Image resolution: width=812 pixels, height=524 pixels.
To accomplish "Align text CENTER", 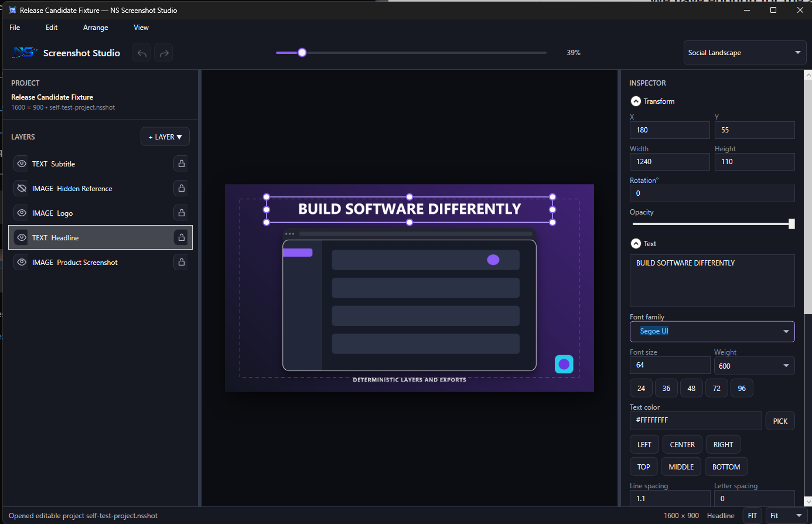I will [x=683, y=444].
